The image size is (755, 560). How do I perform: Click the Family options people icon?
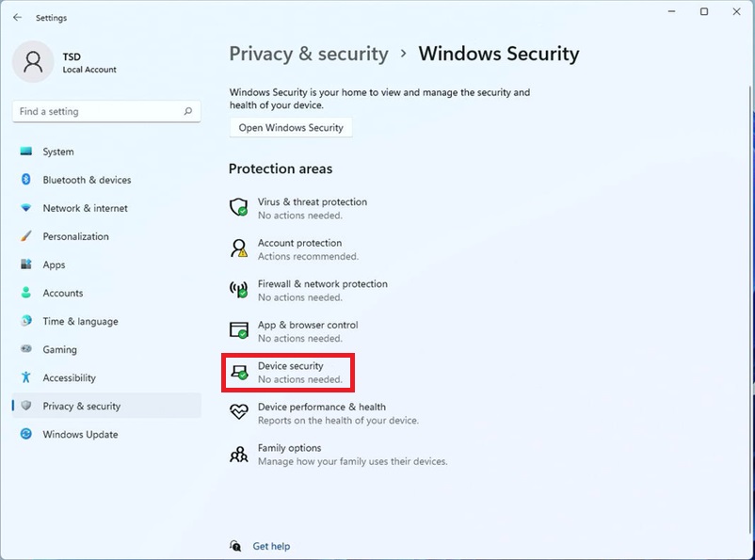pyautogui.click(x=239, y=453)
